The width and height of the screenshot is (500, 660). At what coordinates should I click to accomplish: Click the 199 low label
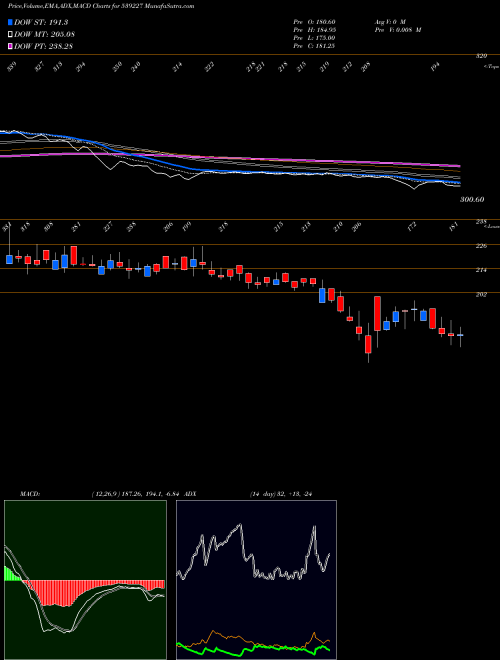click(x=187, y=226)
